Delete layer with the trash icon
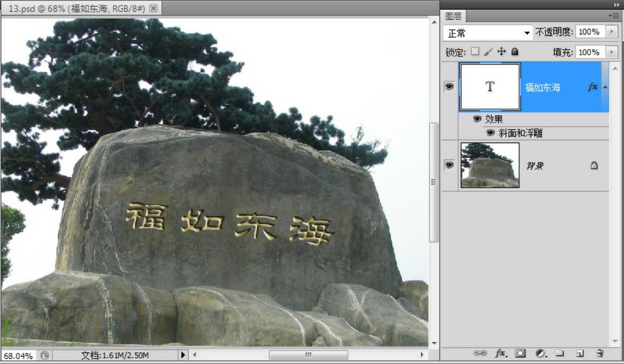 click(x=600, y=353)
